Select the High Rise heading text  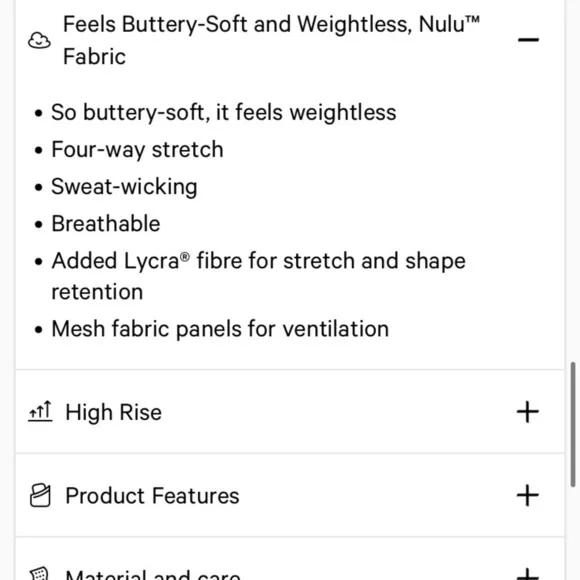114,412
